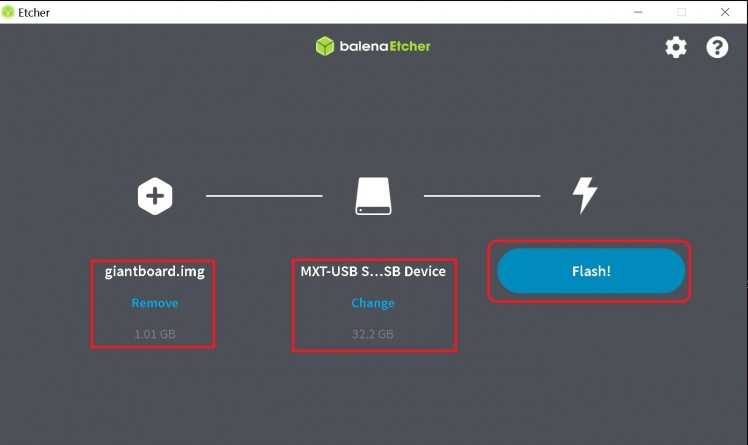Click the 1.01 GB image size text
748x445 pixels.
(155, 334)
